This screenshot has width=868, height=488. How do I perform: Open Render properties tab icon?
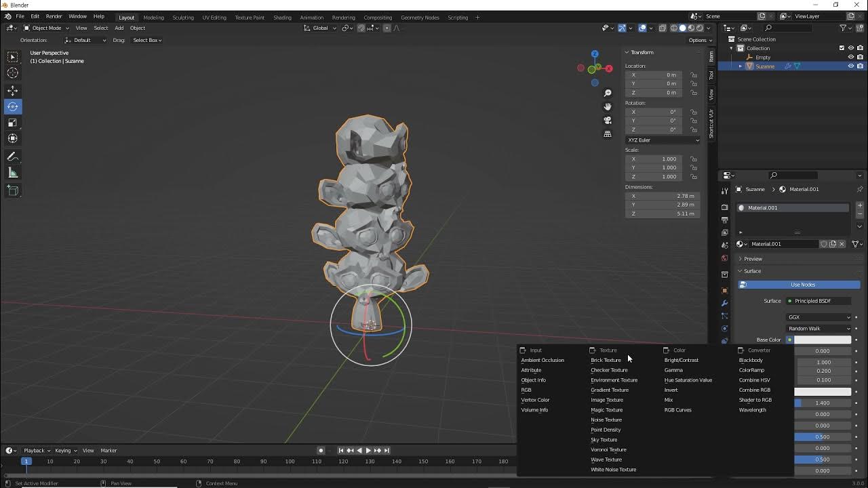click(724, 207)
